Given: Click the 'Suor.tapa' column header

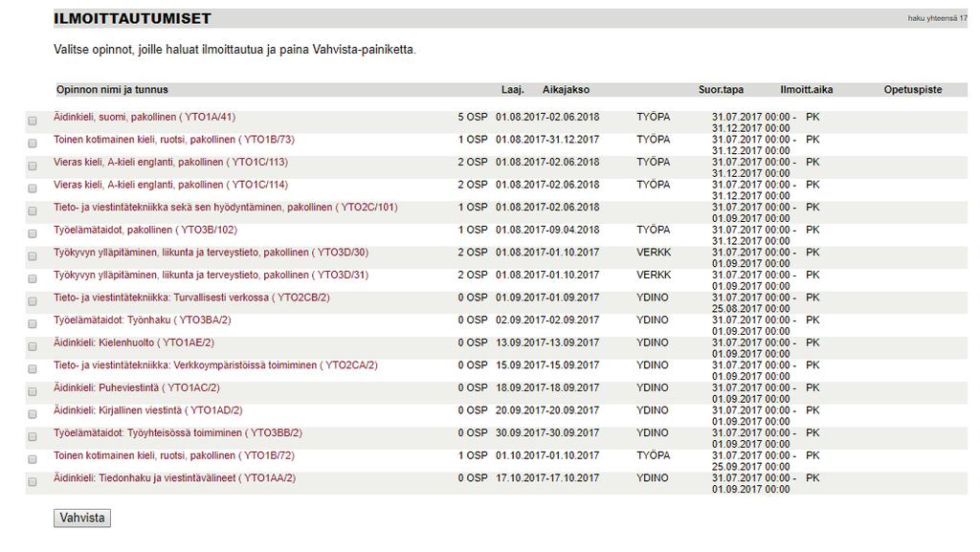Looking at the screenshot, I should (x=721, y=89).
